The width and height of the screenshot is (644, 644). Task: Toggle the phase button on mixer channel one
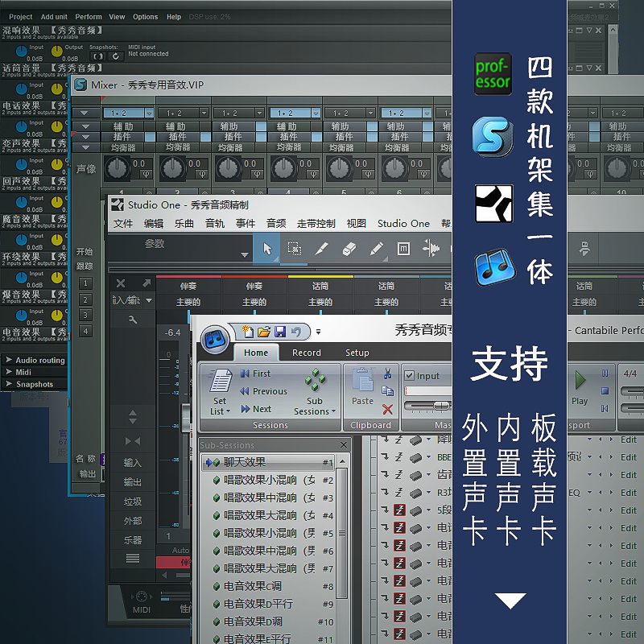146,175
